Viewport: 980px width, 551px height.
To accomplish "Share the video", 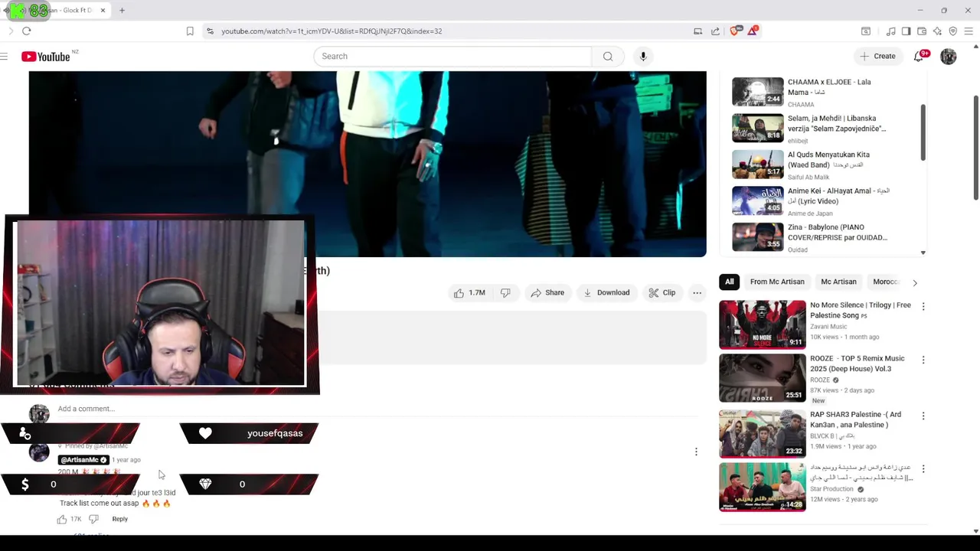I will [547, 292].
